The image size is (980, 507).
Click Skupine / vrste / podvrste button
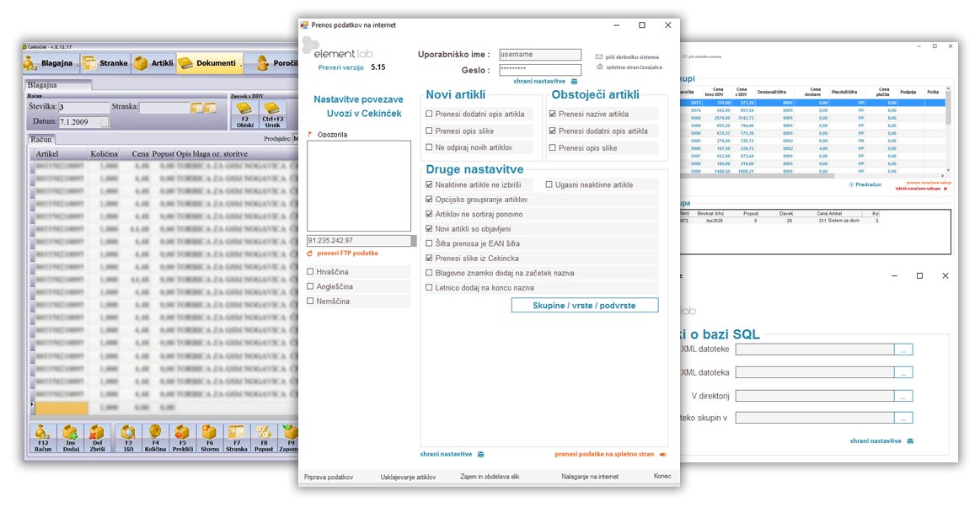(584, 306)
